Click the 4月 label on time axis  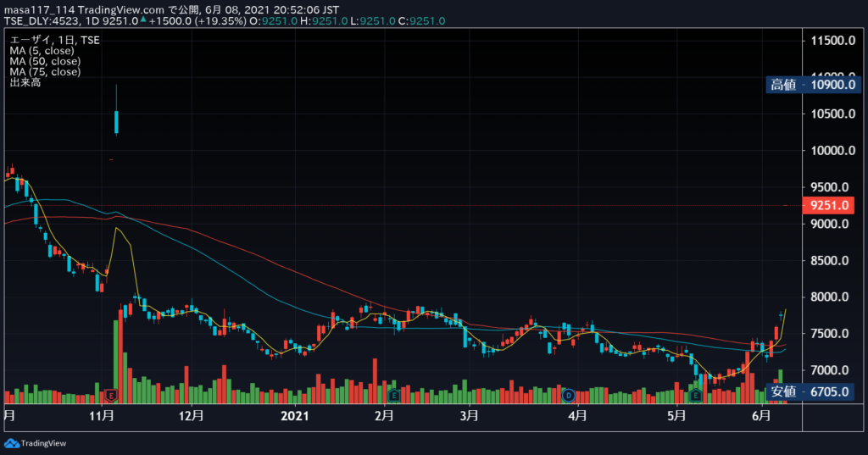tap(577, 415)
